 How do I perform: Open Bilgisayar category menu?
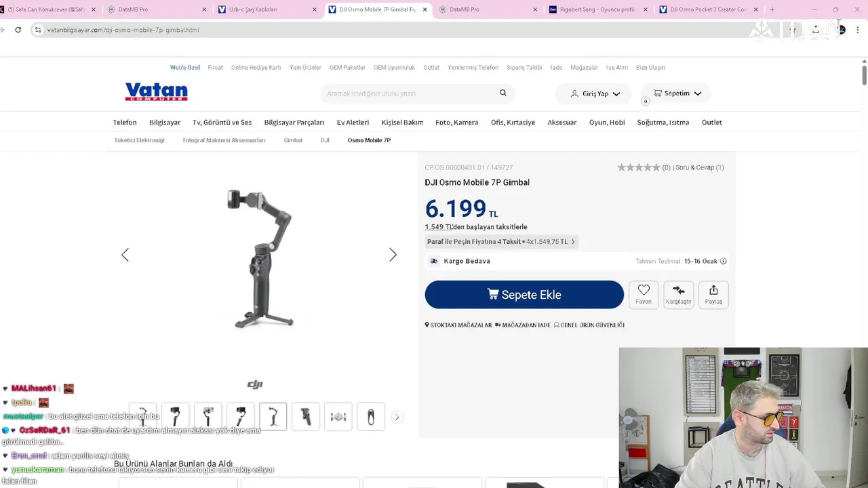(x=165, y=123)
